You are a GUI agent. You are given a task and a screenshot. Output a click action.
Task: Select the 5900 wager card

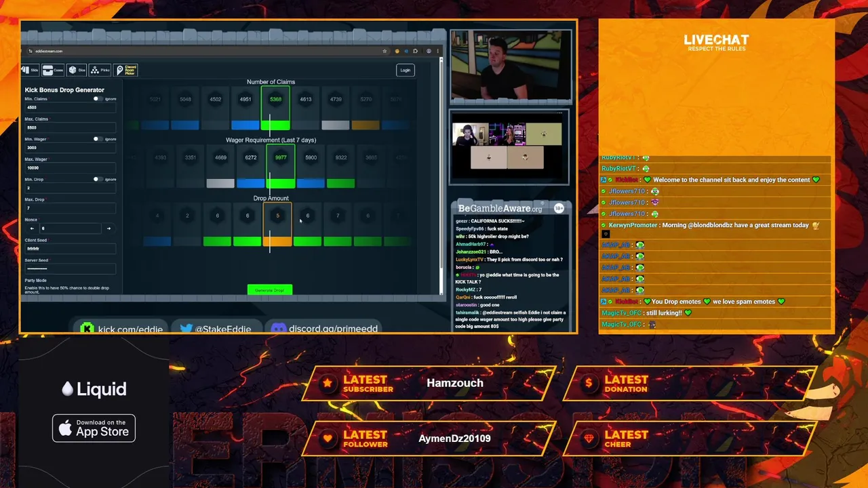click(311, 166)
